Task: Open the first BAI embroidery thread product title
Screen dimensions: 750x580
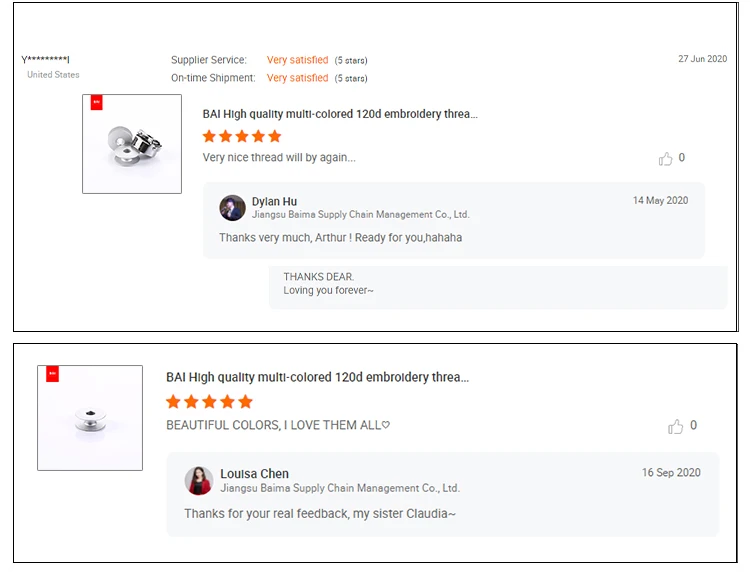Action: pos(340,114)
